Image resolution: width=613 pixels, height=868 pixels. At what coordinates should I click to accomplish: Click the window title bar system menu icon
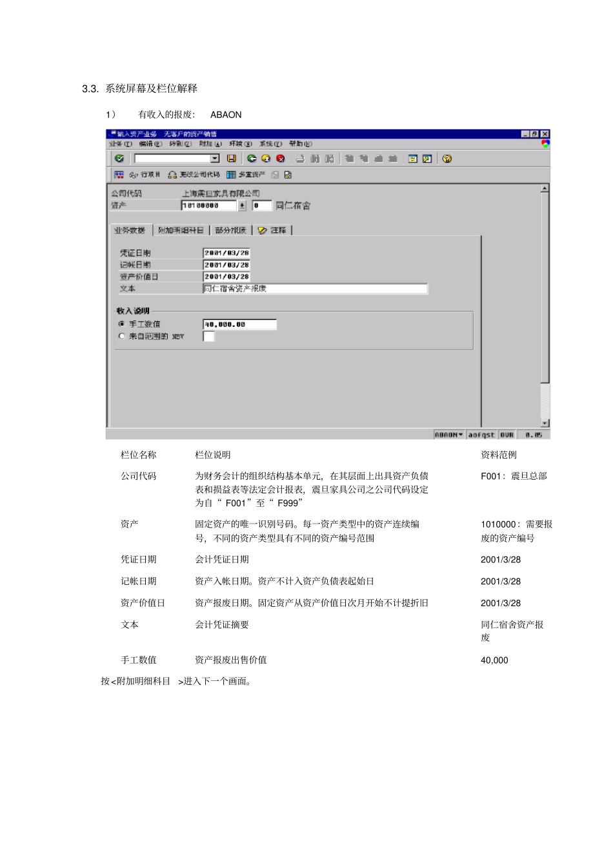pyautogui.click(x=112, y=134)
